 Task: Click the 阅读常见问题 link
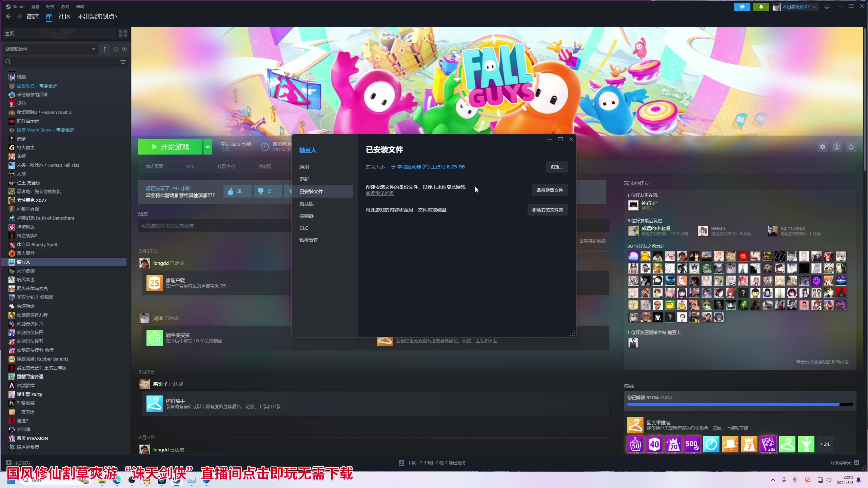380,193
